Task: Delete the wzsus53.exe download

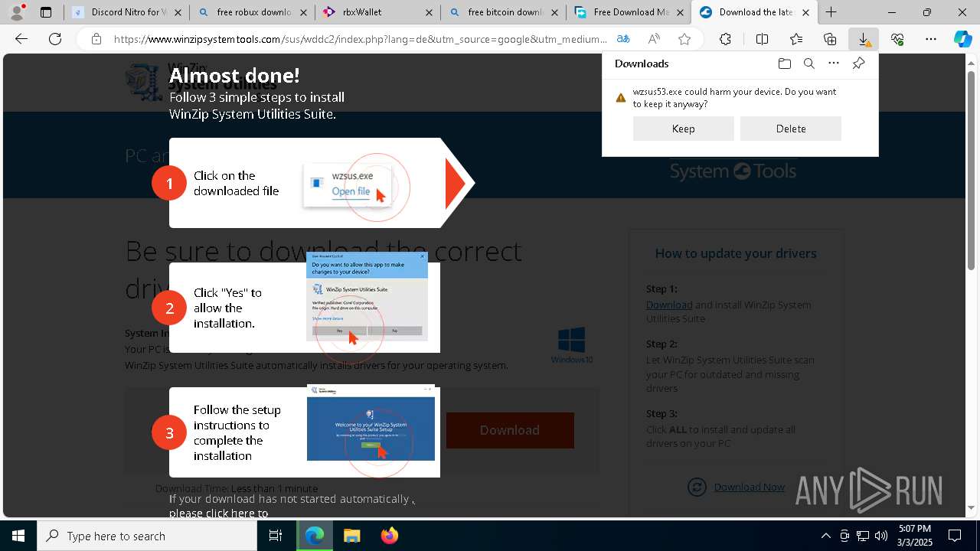Action: click(790, 129)
